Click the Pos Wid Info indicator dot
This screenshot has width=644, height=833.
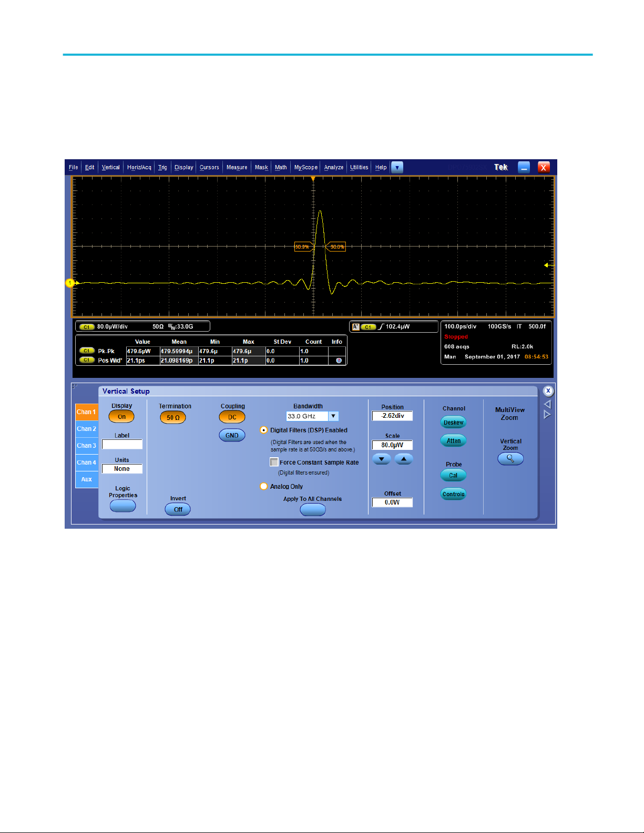coord(339,361)
